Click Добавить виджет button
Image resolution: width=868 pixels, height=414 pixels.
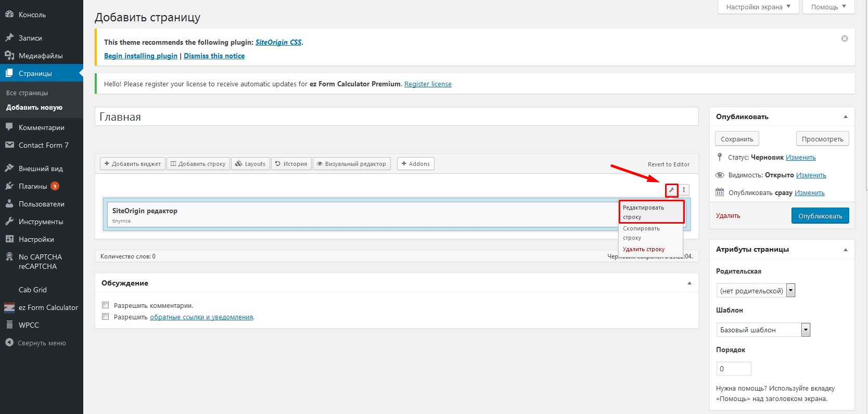point(133,164)
